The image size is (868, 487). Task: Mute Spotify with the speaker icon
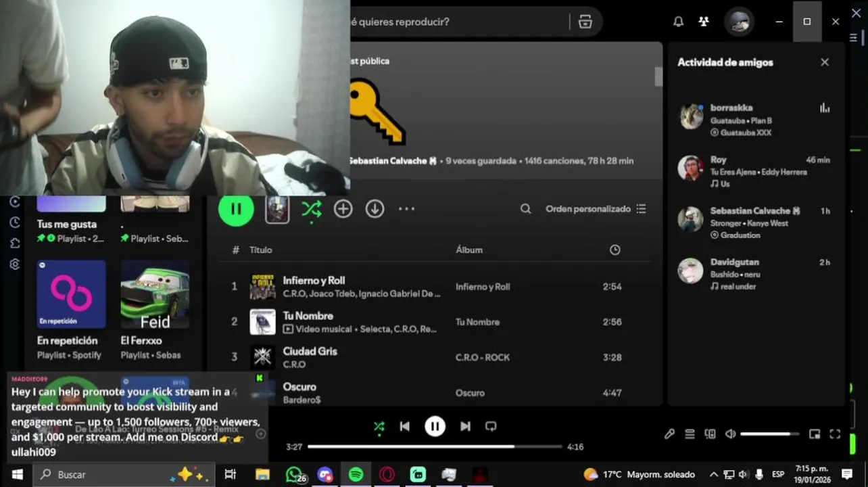pyautogui.click(x=730, y=434)
